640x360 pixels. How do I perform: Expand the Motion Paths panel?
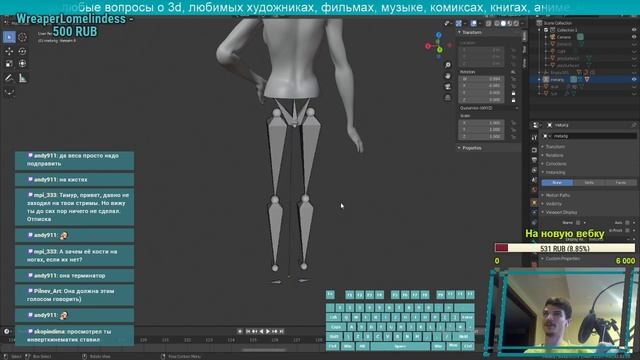pyautogui.click(x=557, y=195)
